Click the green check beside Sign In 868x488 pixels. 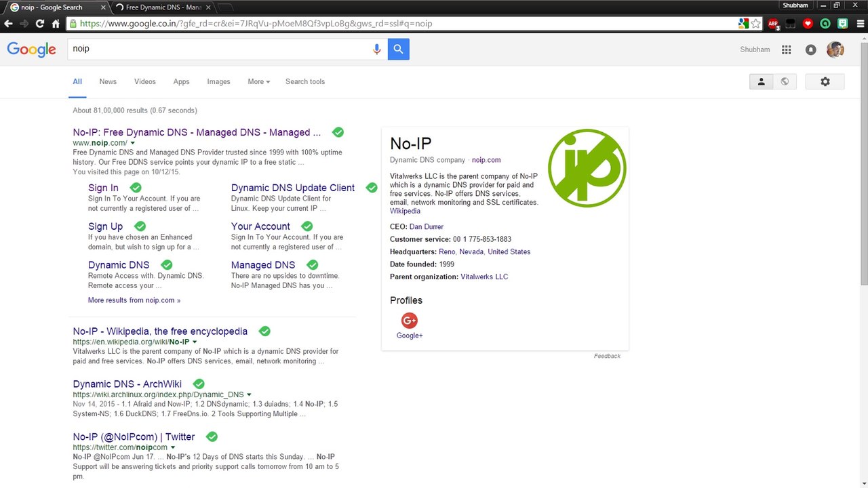pos(136,188)
